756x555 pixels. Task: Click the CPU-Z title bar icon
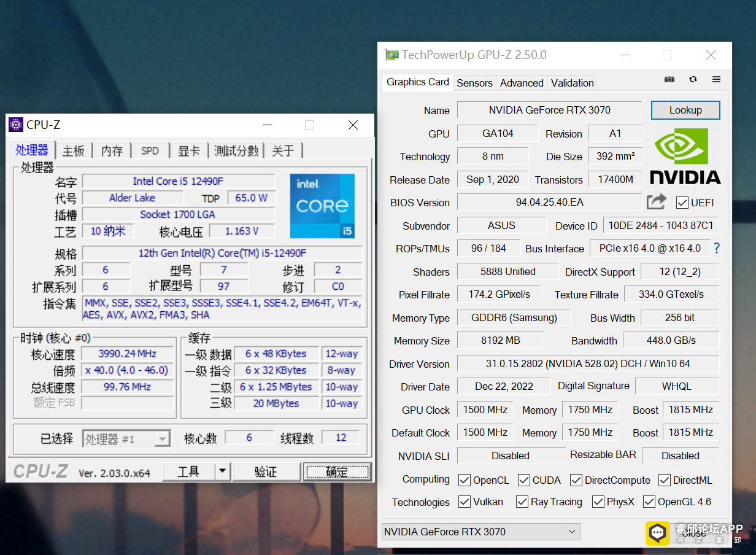point(16,125)
